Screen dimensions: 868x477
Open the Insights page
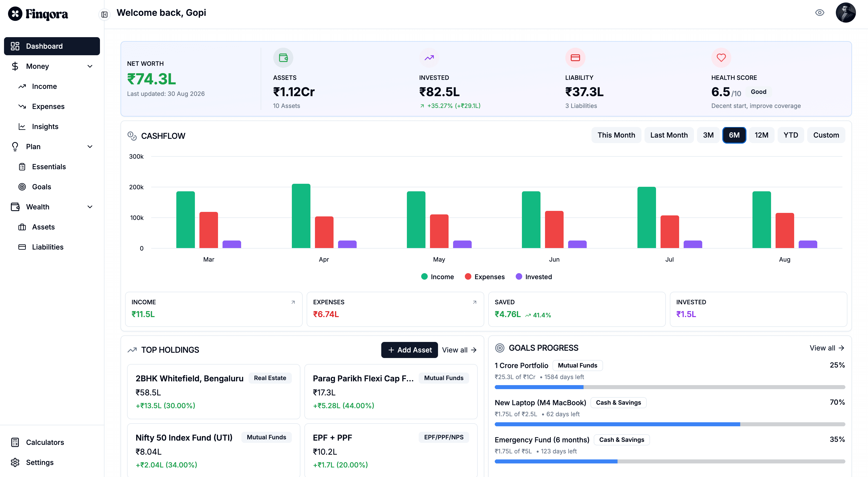(45, 126)
